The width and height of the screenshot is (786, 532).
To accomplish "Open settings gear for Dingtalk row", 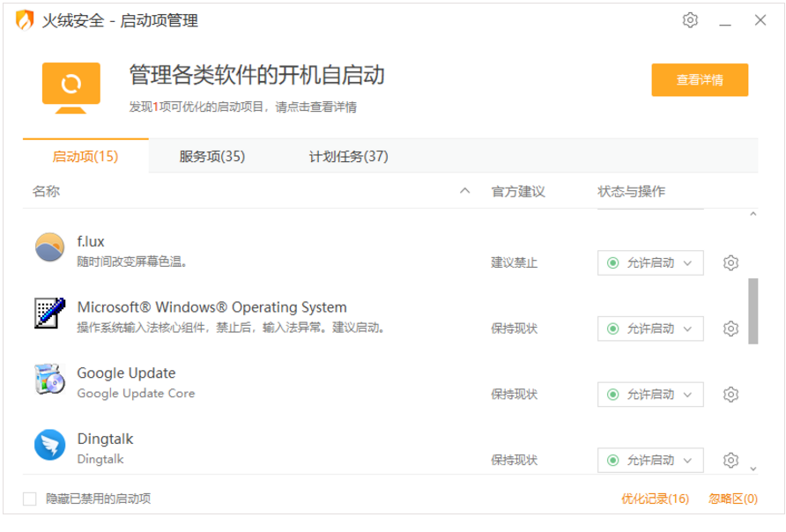I will coord(730,460).
